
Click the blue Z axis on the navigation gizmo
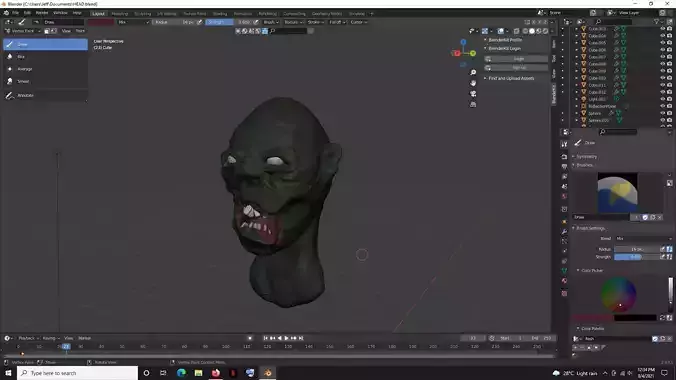(x=463, y=42)
